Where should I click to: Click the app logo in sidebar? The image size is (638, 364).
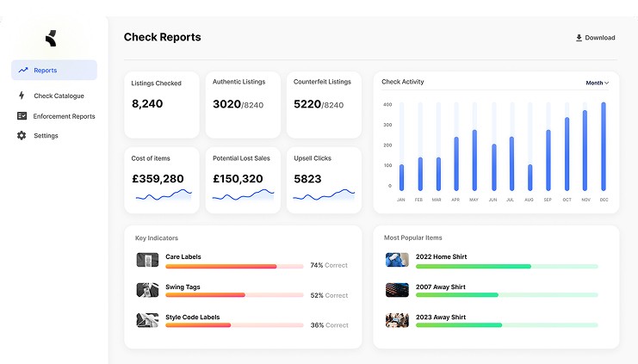(x=51, y=38)
